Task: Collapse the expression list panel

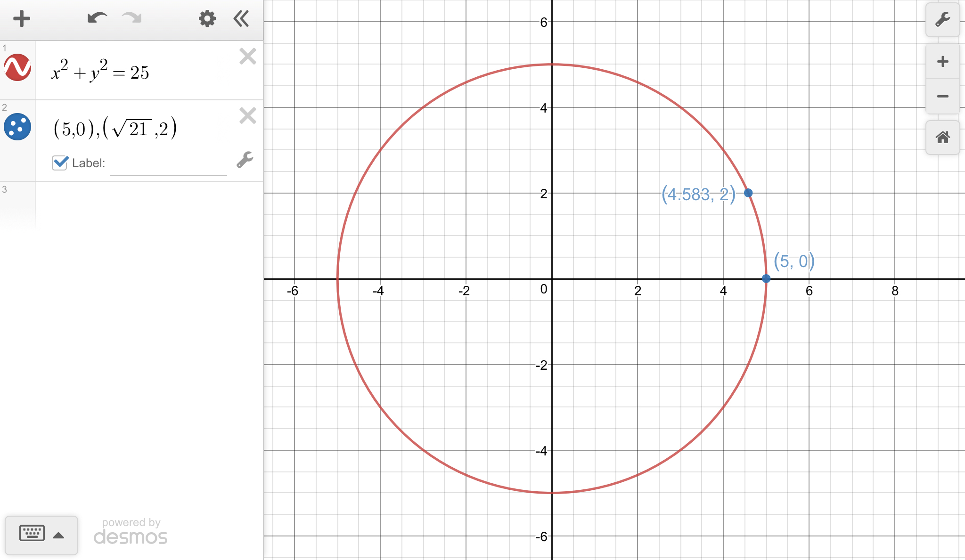Action: (241, 19)
